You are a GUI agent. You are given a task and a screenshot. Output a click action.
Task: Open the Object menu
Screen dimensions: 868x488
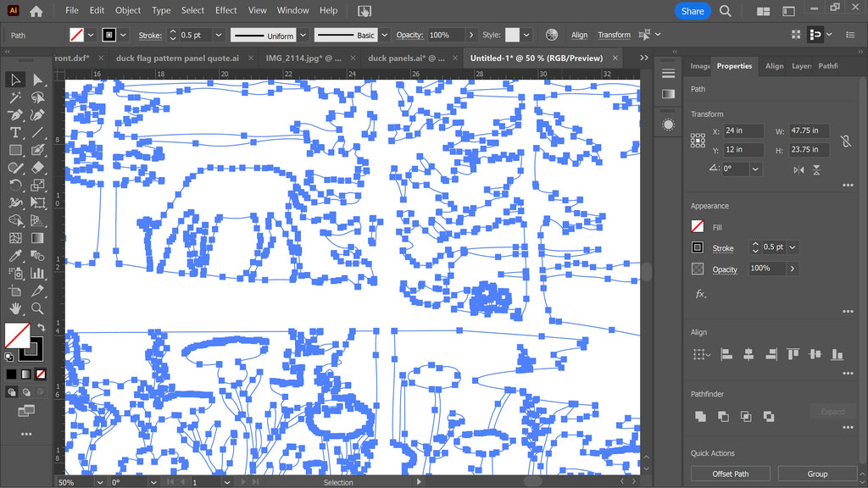tap(128, 10)
